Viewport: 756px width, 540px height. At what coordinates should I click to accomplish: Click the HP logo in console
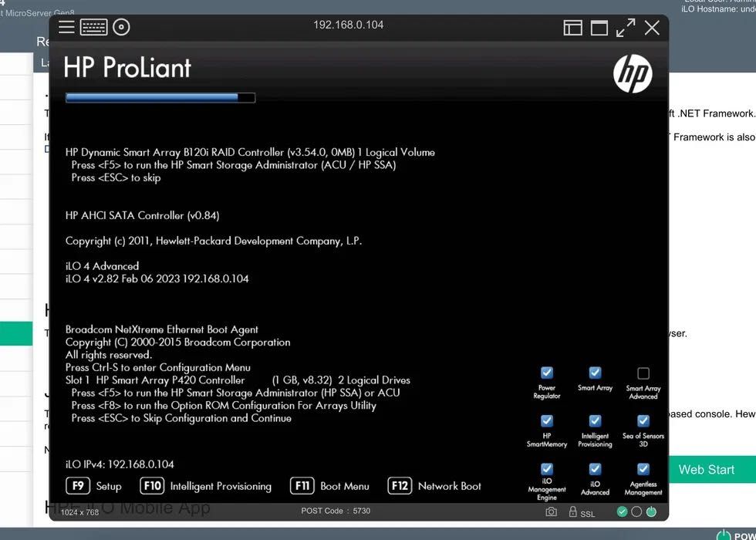pos(633,73)
